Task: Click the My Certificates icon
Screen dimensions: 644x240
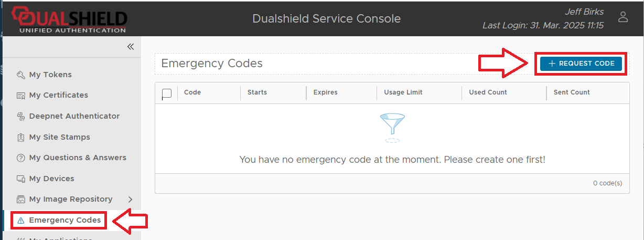Action: pos(21,96)
